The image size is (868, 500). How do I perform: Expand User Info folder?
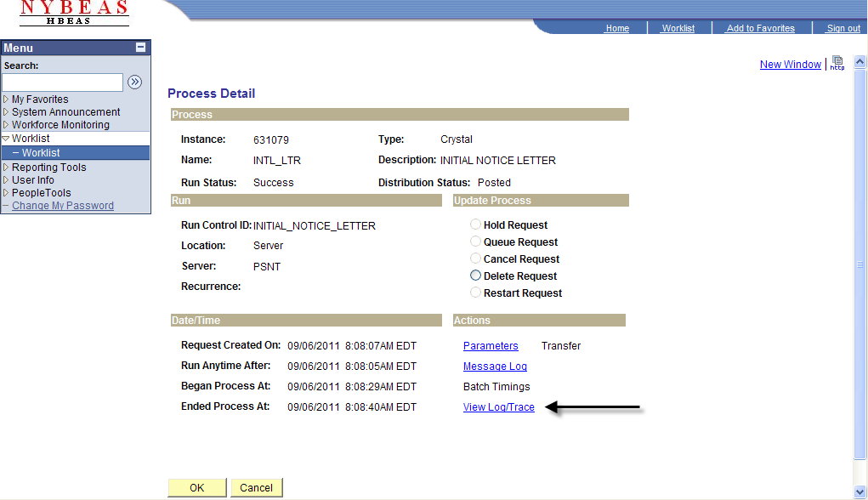click(x=6, y=180)
